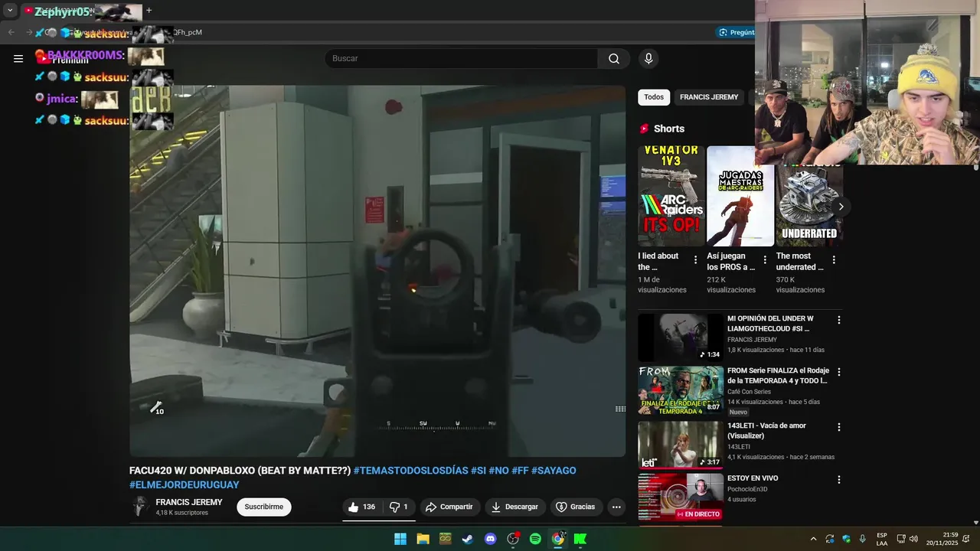
Task: Open Steam from taskbar
Action: (467, 539)
